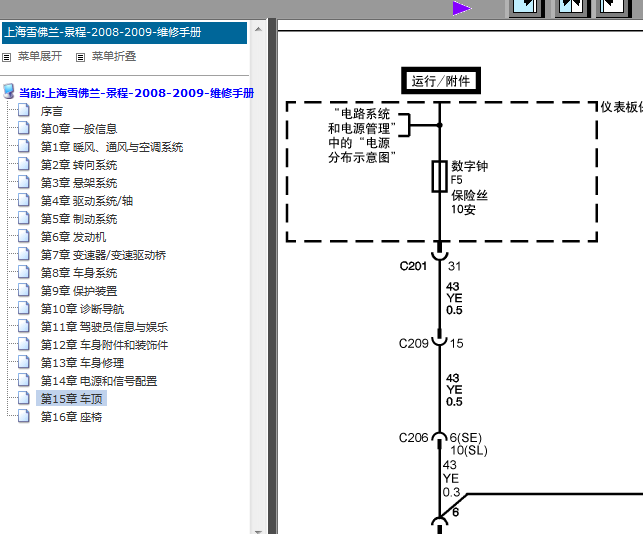
Task: Open 第5章 制动系统
Action: 79,219
